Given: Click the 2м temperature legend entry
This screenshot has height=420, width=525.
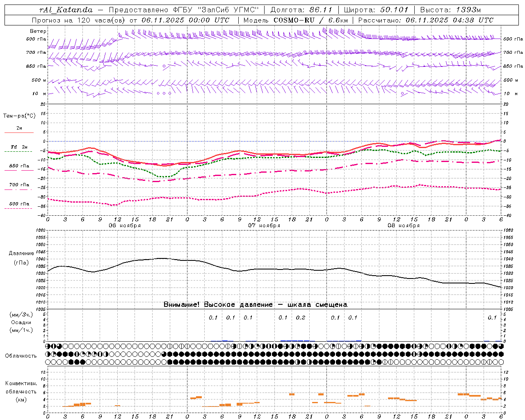Looking at the screenshot, I should [19, 128].
